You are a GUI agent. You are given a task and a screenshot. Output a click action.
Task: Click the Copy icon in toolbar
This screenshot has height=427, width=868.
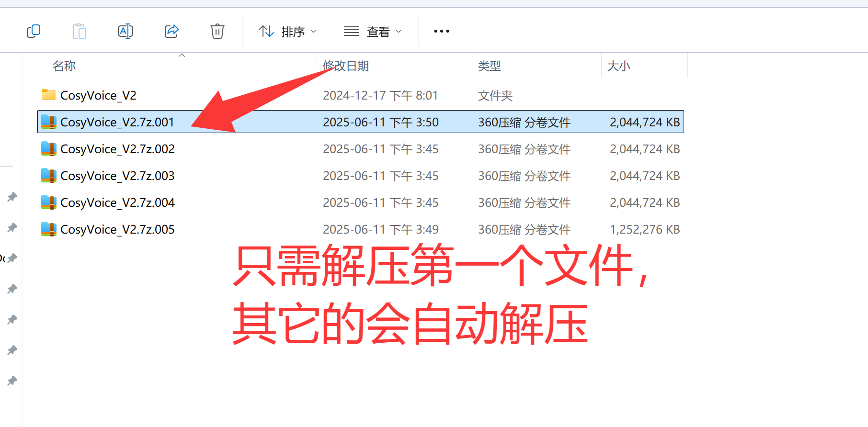34,32
